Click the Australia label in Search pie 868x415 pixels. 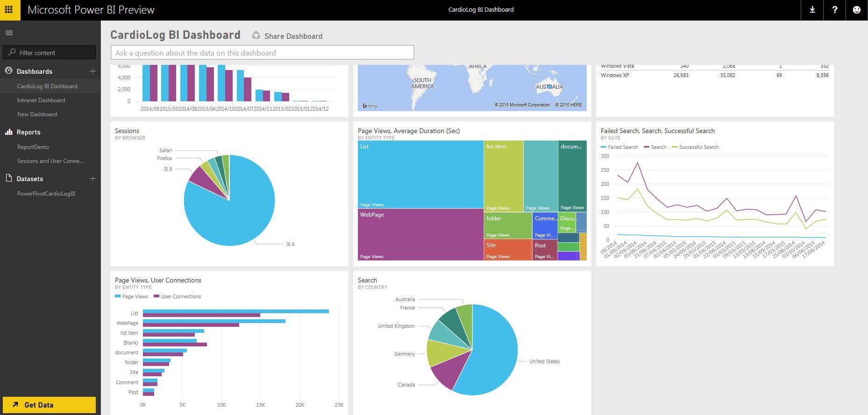pos(405,299)
